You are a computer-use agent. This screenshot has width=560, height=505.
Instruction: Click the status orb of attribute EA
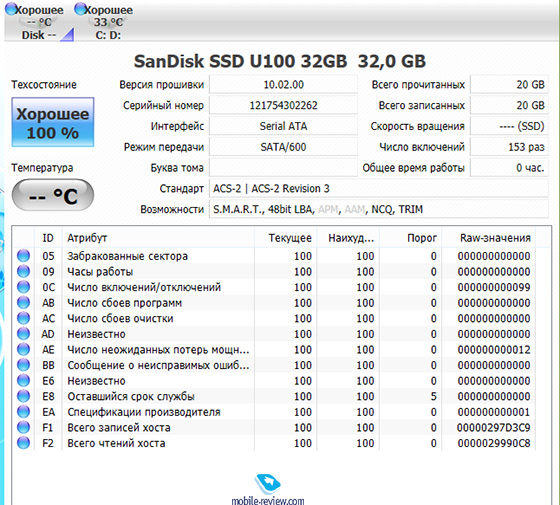pos(24,412)
